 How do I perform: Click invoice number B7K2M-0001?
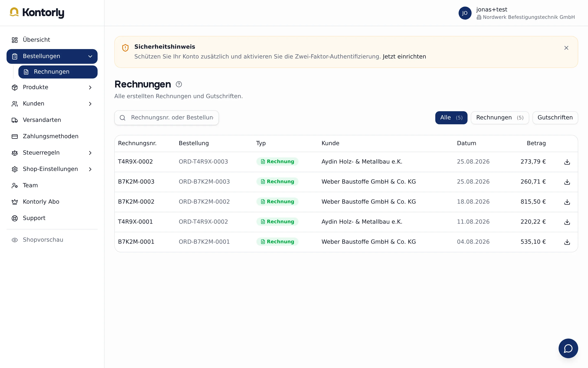[136, 242]
